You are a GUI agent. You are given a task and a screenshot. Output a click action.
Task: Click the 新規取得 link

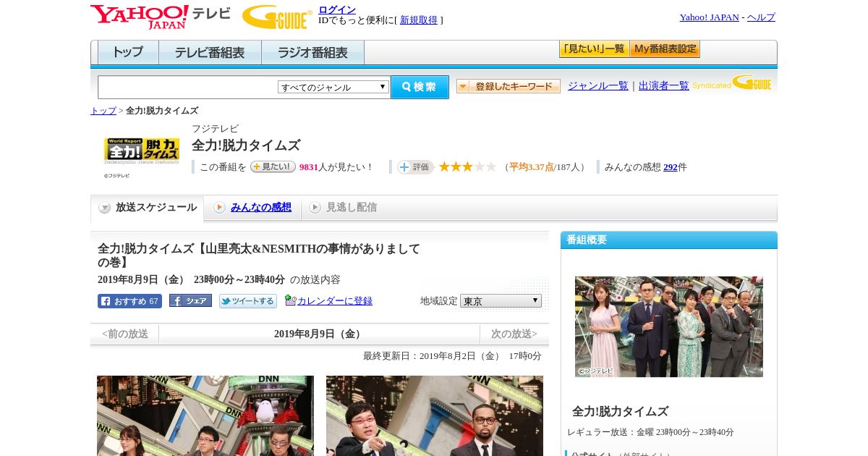[419, 20]
